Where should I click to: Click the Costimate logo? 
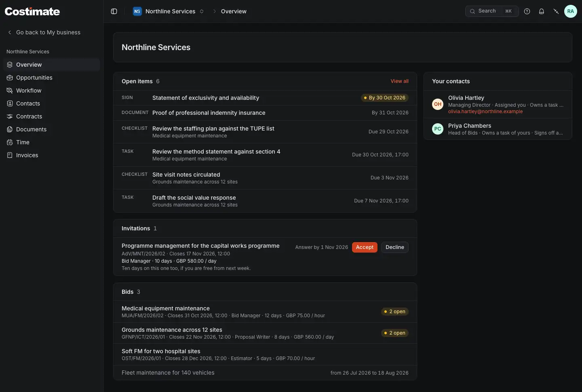32,11
